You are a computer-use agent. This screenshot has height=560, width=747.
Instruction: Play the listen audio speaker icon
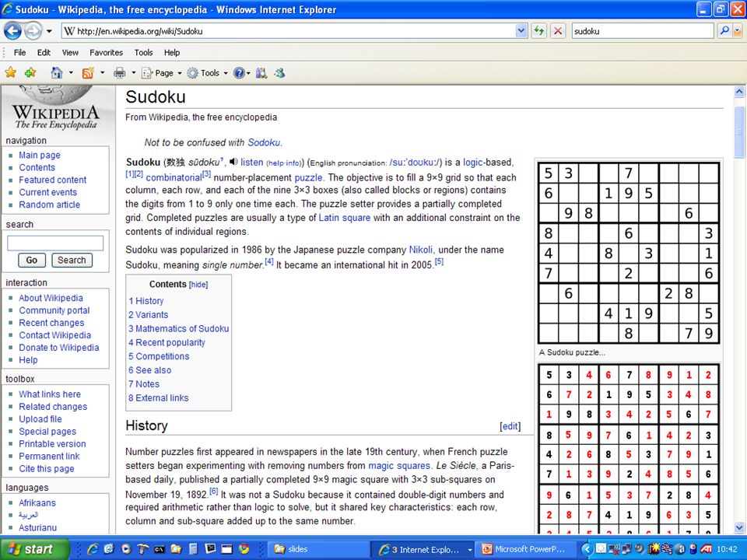pos(233,162)
